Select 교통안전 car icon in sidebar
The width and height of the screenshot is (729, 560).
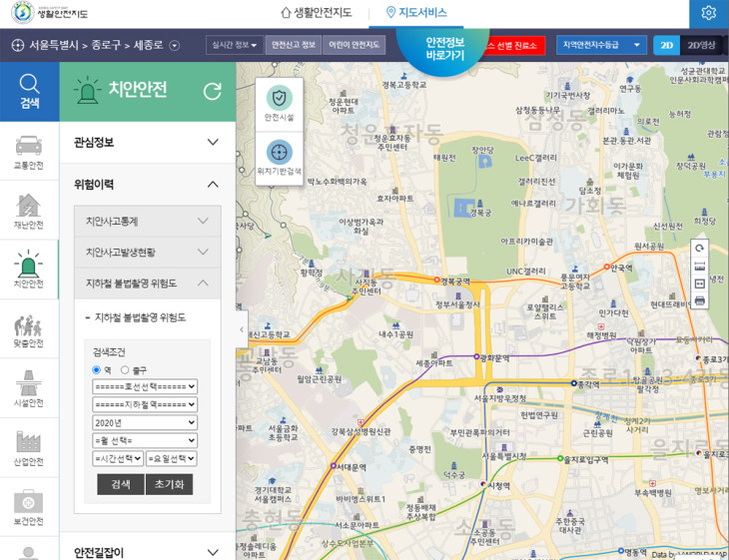tap(29, 152)
